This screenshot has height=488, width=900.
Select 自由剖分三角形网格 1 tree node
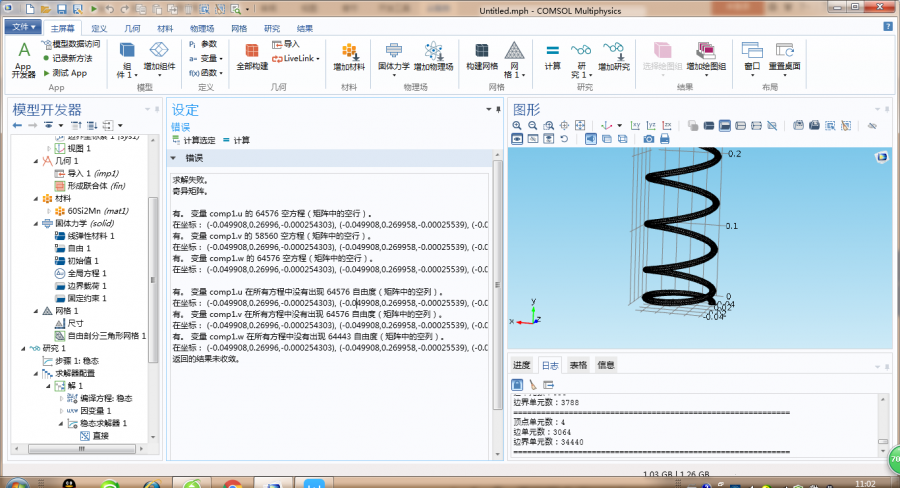tap(100, 336)
